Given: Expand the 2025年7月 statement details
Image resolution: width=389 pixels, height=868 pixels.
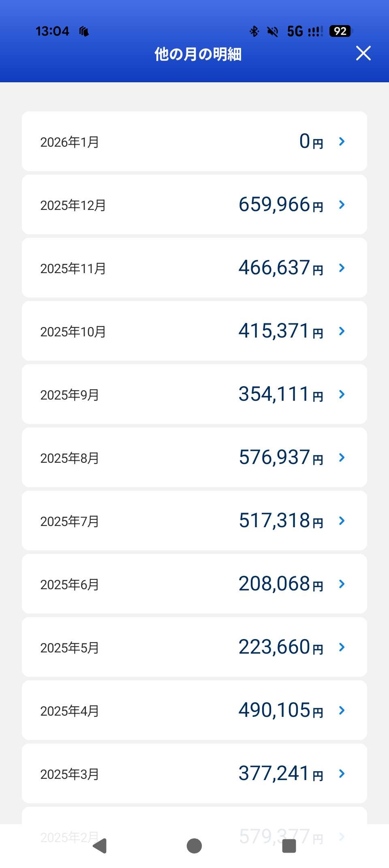Looking at the screenshot, I should point(342,521).
